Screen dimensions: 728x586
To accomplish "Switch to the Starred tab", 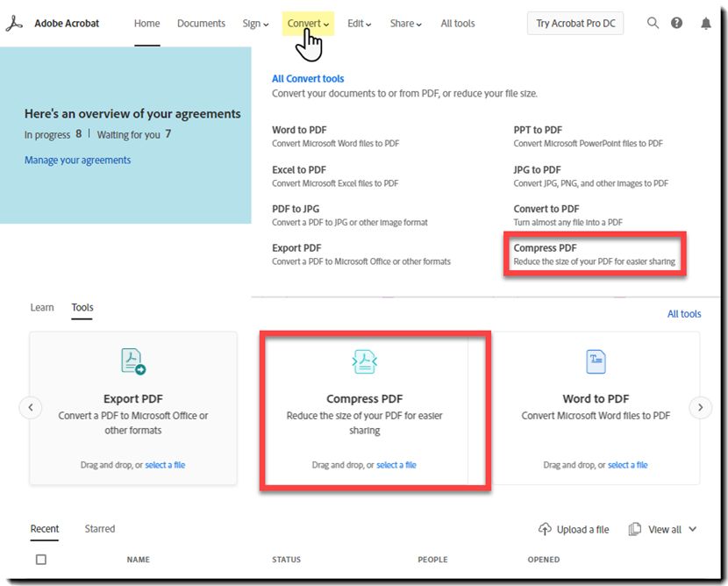I will click(x=100, y=528).
